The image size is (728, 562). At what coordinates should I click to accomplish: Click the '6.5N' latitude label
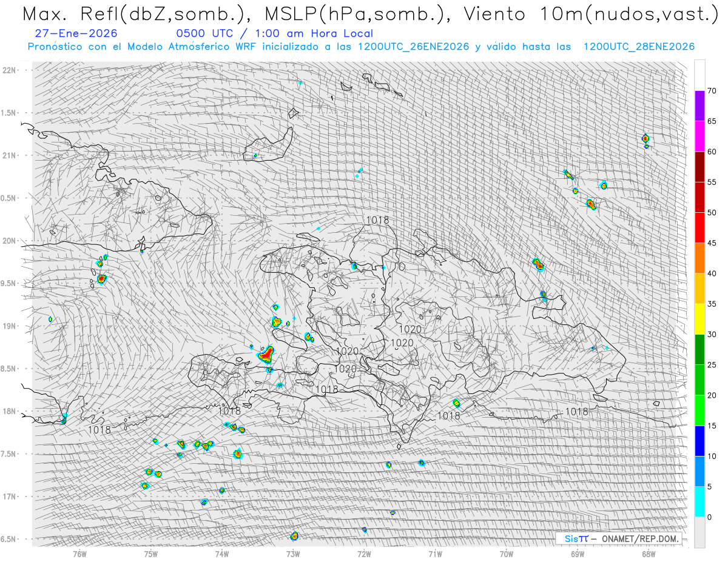9,539
